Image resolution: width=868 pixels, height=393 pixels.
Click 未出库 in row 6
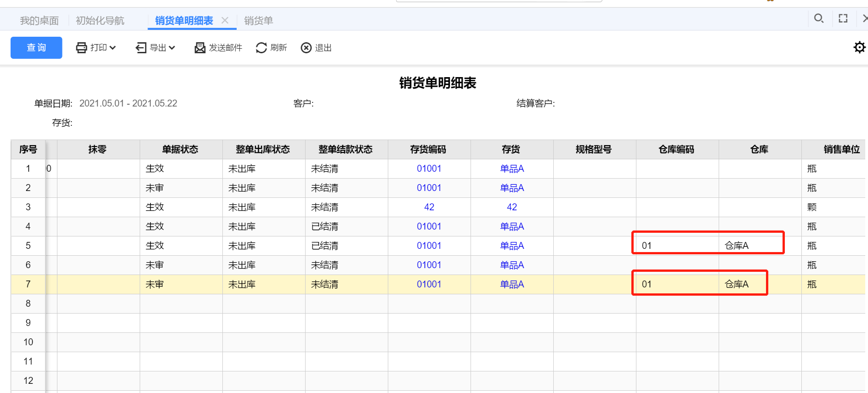(x=242, y=265)
